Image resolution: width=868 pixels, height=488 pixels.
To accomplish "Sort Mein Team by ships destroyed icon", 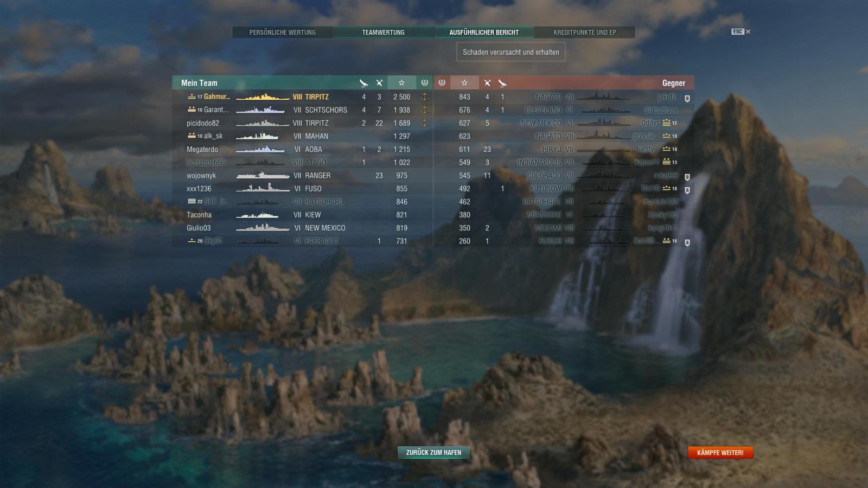I will [379, 83].
